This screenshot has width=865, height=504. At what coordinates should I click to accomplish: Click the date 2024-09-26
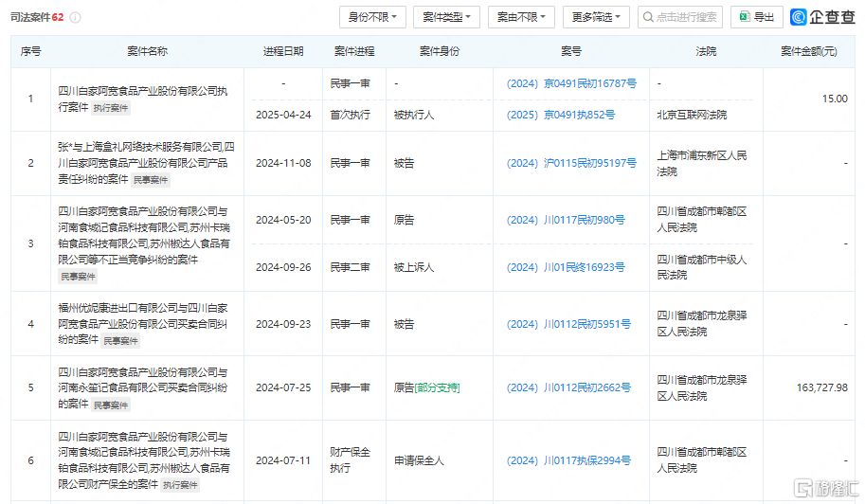[283, 267]
